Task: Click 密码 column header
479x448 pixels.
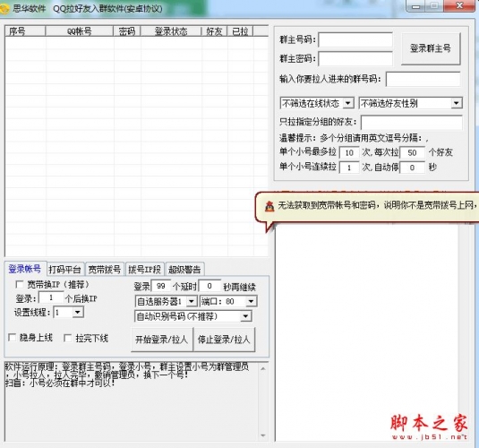Action: coord(127,31)
